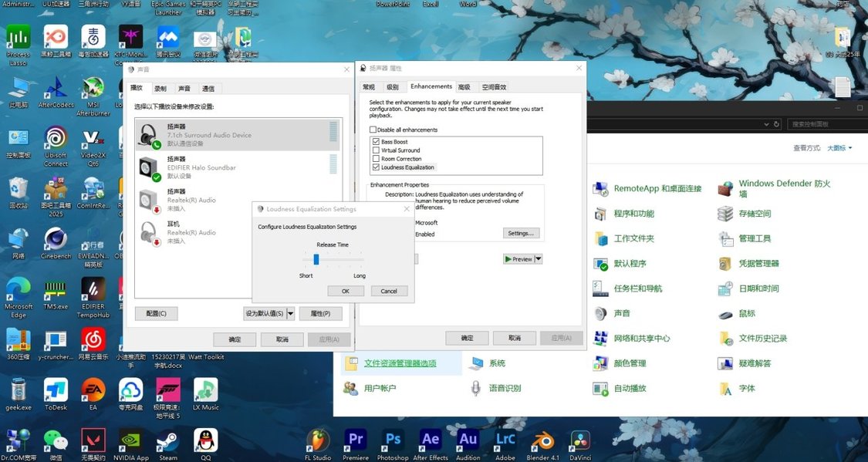Open the 查看方式 大图标 view dropdown
This screenshot has width=868, height=462.
click(839, 148)
